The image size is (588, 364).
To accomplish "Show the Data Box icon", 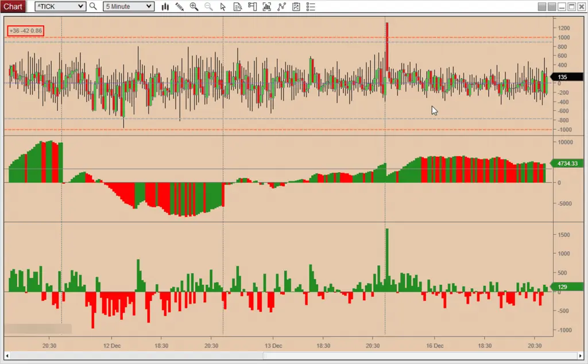I will click(x=238, y=7).
